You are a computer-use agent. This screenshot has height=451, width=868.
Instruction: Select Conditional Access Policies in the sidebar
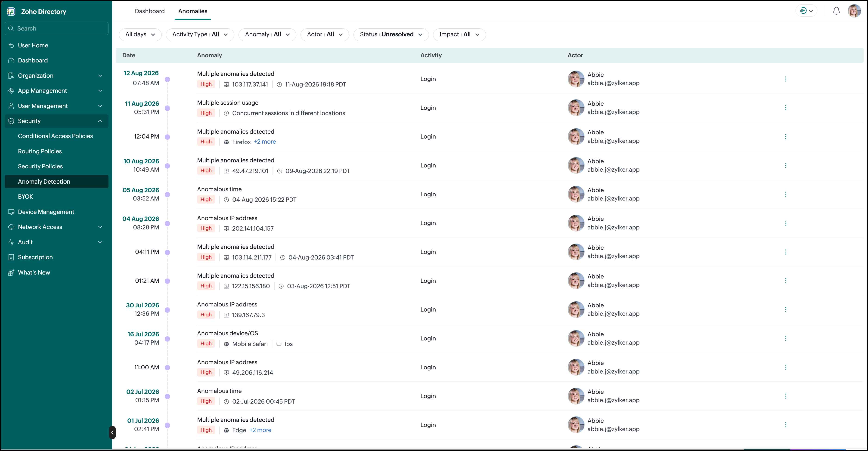[x=55, y=136]
